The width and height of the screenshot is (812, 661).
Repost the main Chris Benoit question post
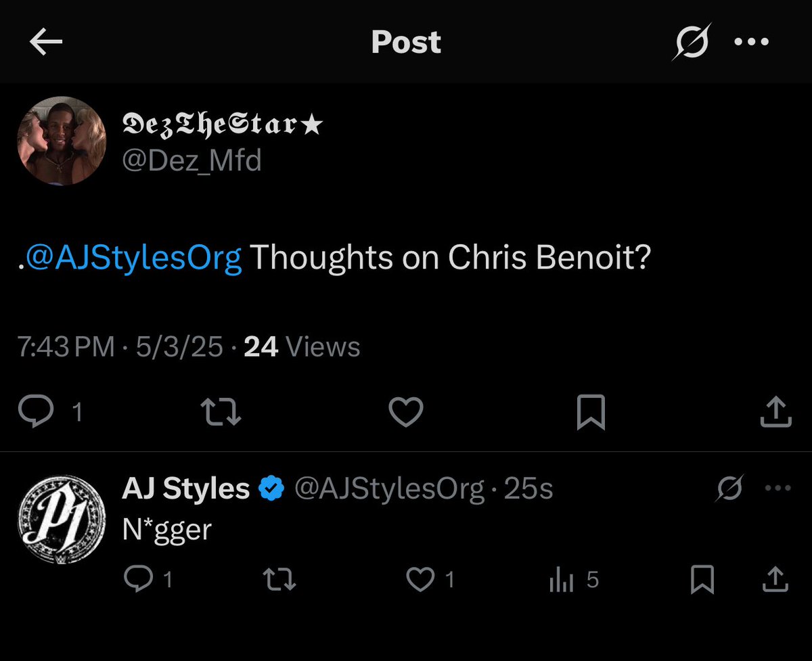(221, 411)
